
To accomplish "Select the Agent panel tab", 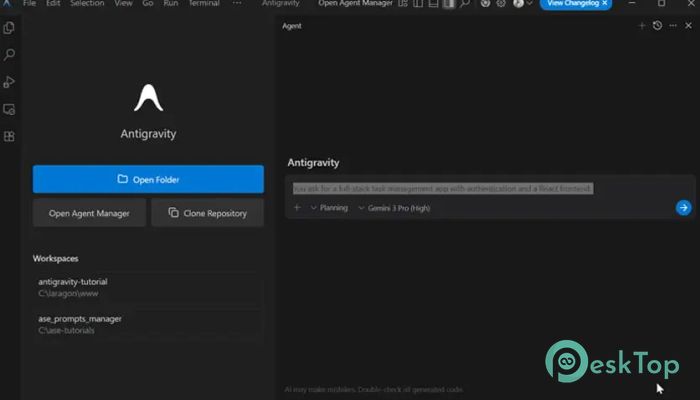I will (x=292, y=26).
